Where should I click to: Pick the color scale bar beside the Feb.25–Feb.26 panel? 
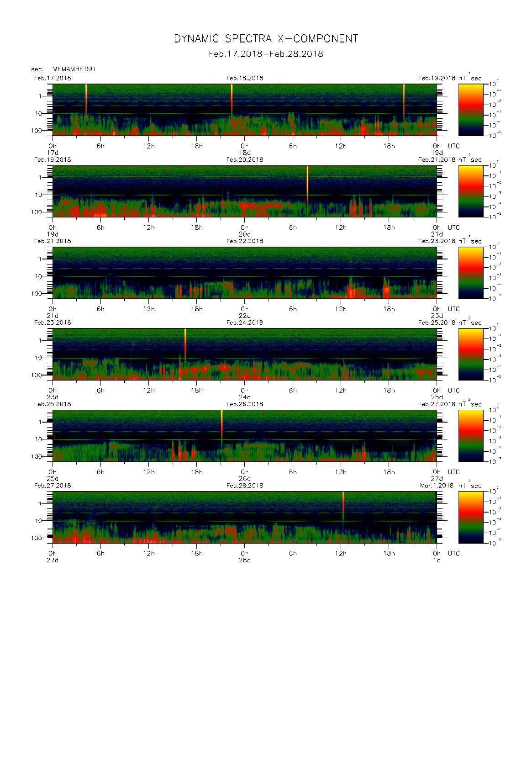coord(471,436)
